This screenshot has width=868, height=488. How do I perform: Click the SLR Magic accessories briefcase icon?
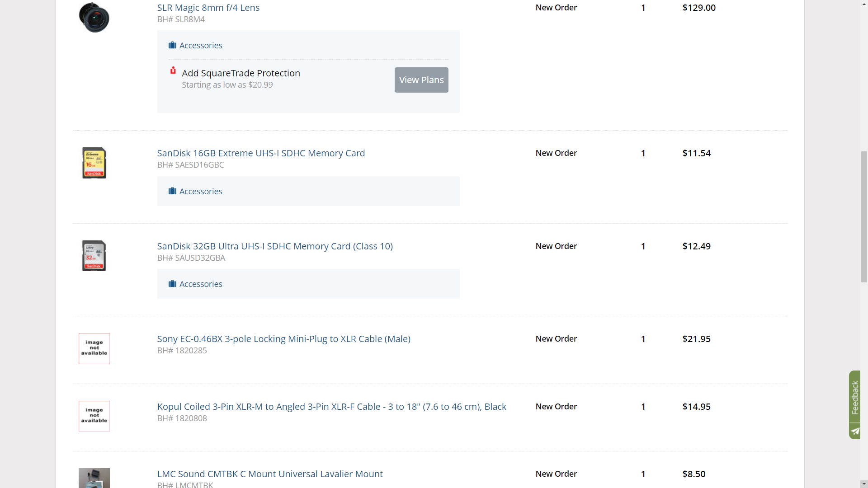point(172,45)
